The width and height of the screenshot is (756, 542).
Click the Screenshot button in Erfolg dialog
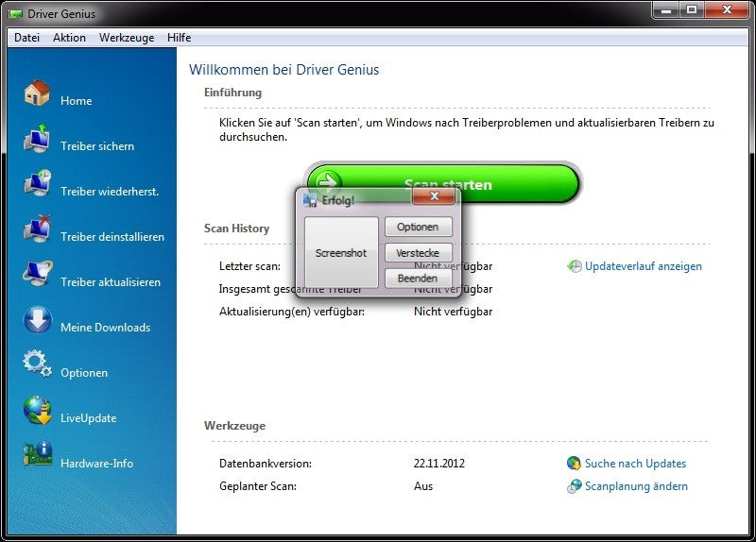pos(341,253)
